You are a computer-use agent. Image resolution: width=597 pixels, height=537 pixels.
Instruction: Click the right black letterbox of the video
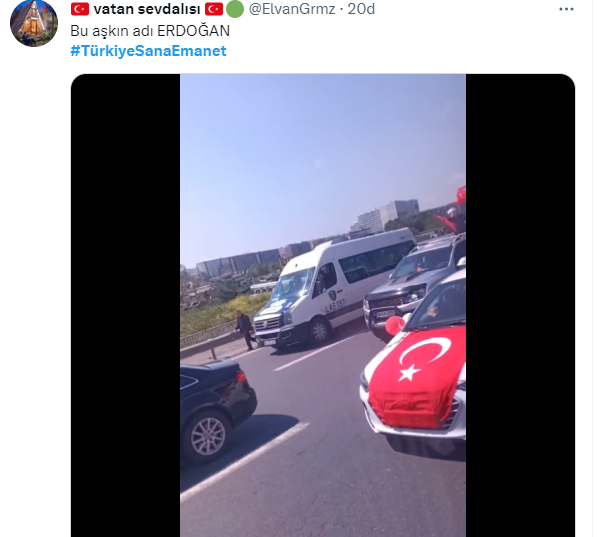tap(520, 305)
